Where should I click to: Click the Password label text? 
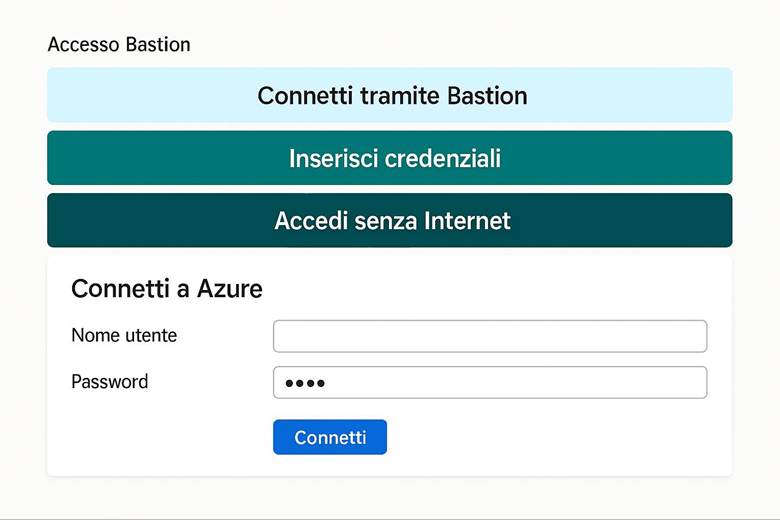[110, 382]
